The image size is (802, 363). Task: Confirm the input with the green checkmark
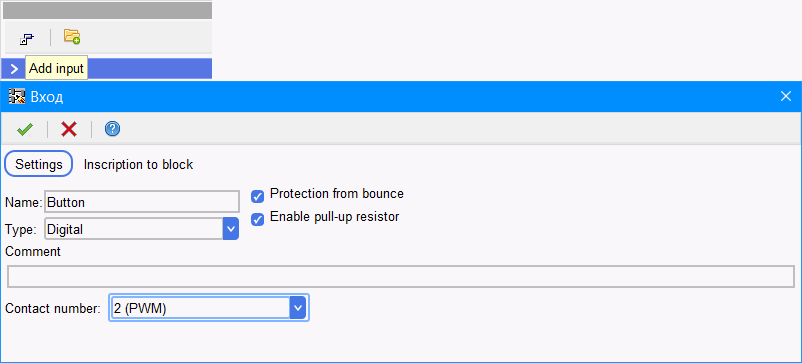pos(25,129)
